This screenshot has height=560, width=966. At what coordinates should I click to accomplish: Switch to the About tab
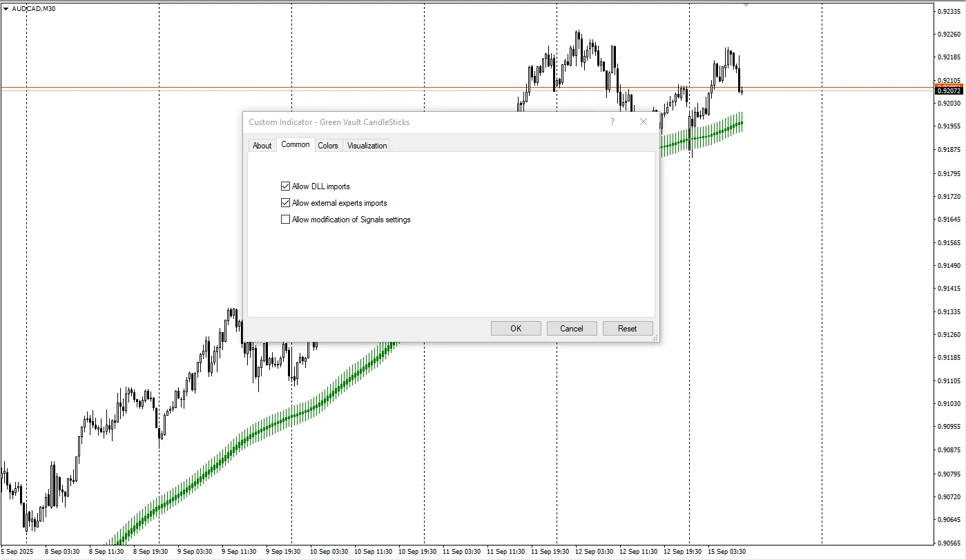262,146
